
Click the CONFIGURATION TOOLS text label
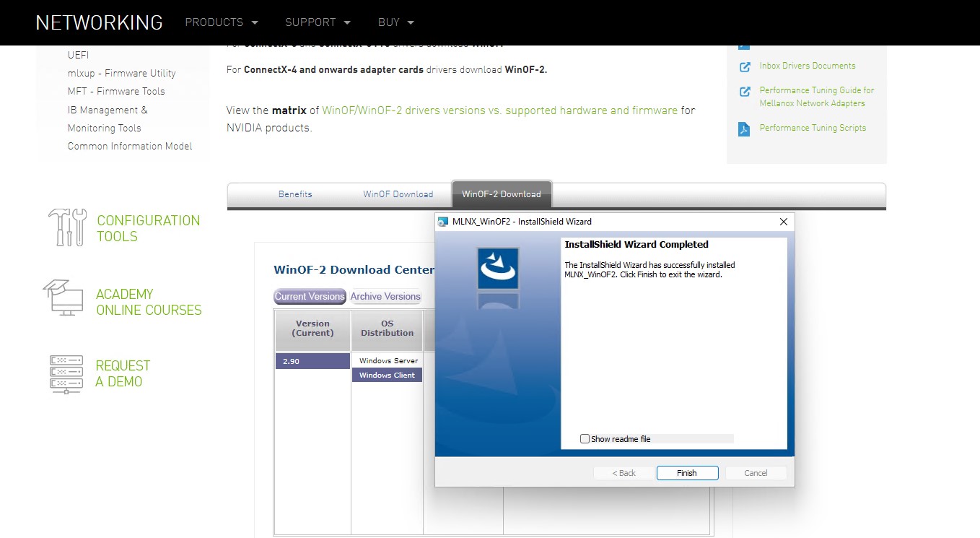tap(149, 228)
